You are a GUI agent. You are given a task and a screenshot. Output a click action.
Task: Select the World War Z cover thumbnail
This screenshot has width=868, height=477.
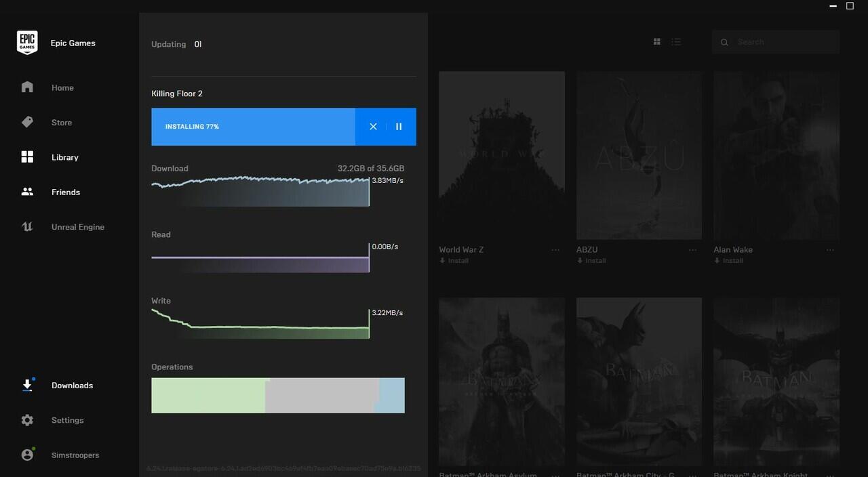[x=502, y=155]
